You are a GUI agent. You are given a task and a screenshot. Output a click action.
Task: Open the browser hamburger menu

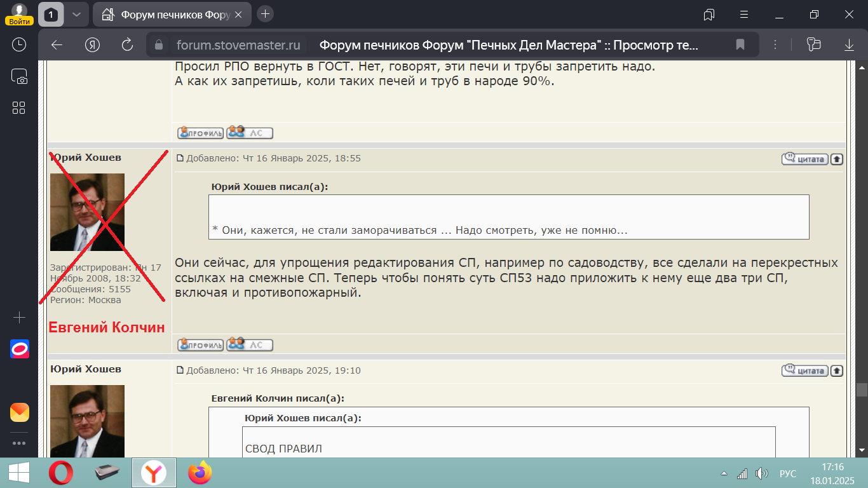744,14
